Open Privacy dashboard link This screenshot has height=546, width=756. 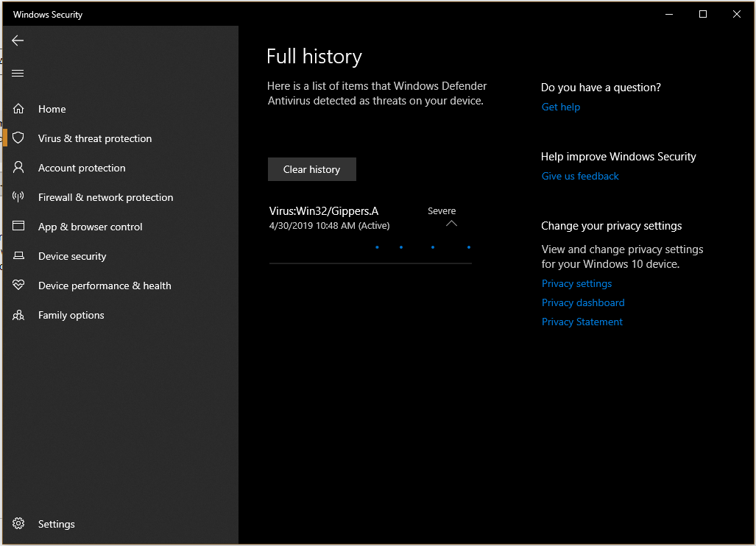click(x=583, y=302)
